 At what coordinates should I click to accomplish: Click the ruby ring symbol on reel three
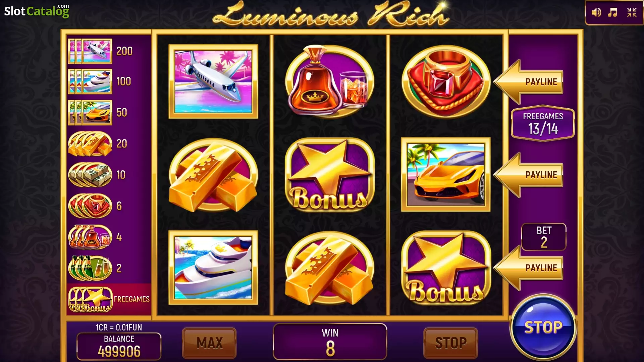point(446,81)
